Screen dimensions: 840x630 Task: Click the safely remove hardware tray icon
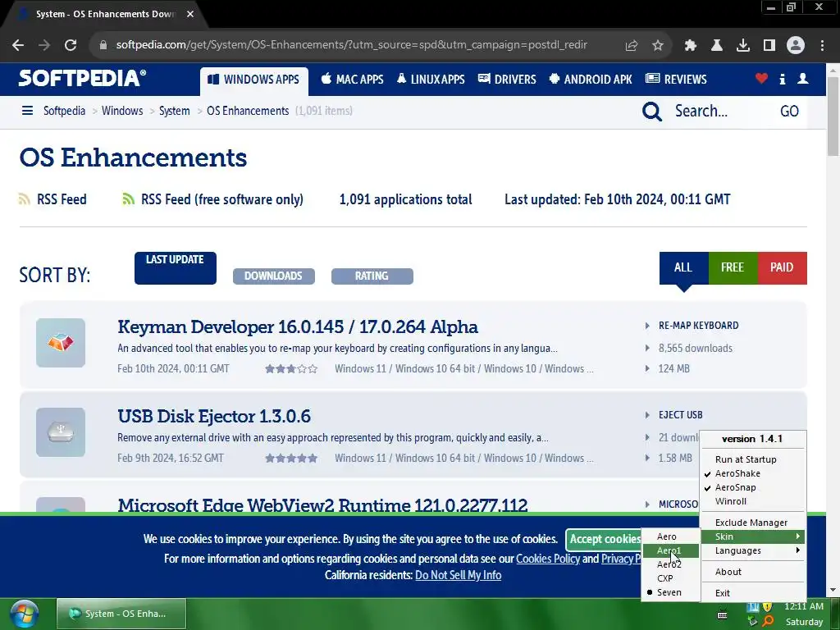(x=753, y=621)
